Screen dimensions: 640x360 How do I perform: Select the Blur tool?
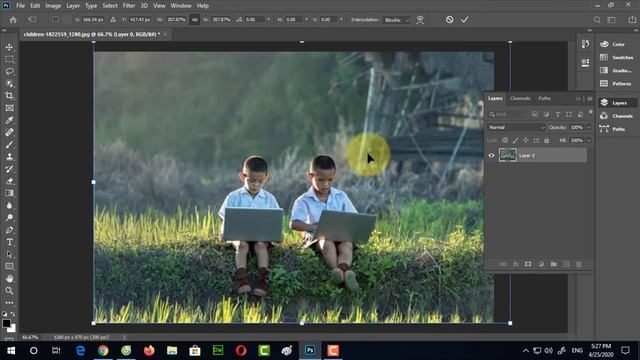(x=9, y=205)
